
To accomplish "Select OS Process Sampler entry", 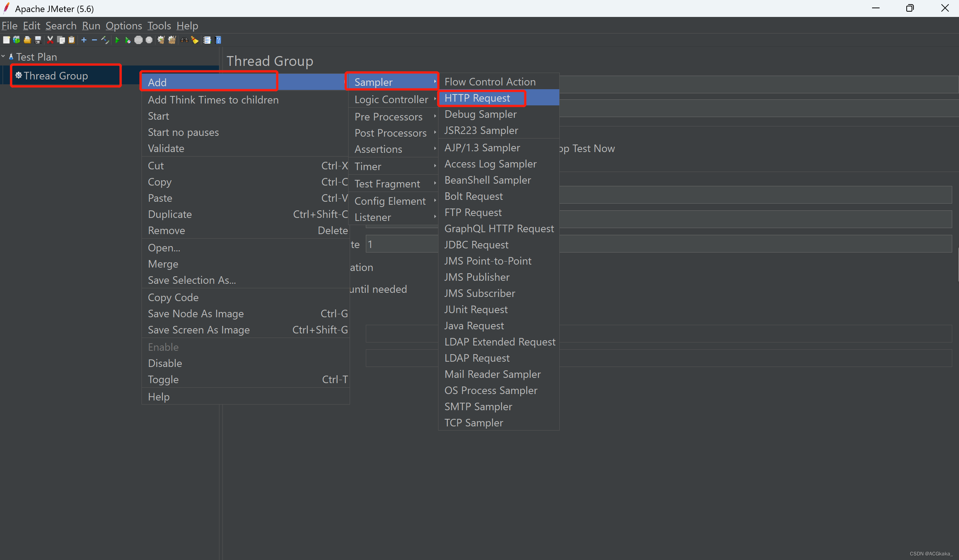I will [499, 390].
